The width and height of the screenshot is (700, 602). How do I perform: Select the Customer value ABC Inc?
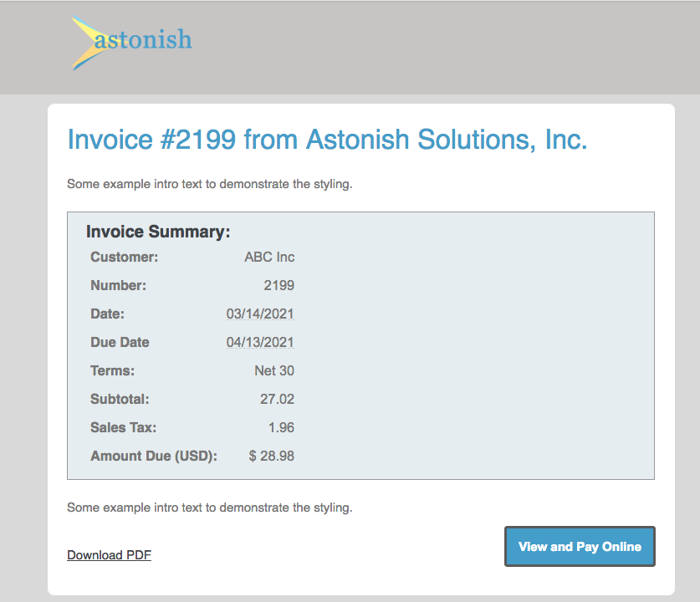(x=269, y=257)
